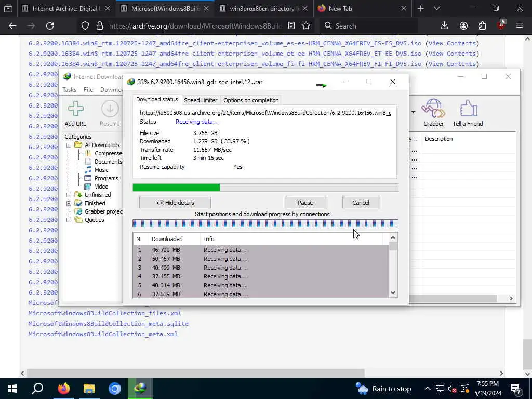Click the Hide details button
532x399 pixels.
coord(175,203)
